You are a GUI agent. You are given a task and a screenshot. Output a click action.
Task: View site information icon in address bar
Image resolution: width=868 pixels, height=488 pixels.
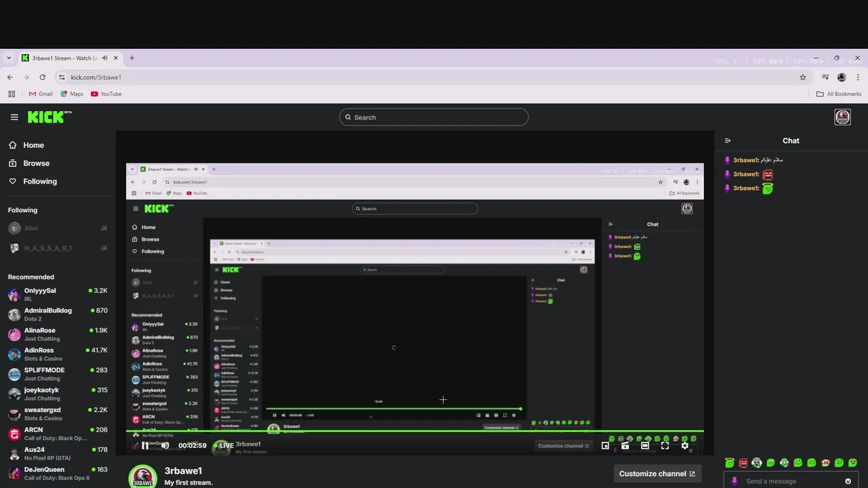click(x=62, y=77)
